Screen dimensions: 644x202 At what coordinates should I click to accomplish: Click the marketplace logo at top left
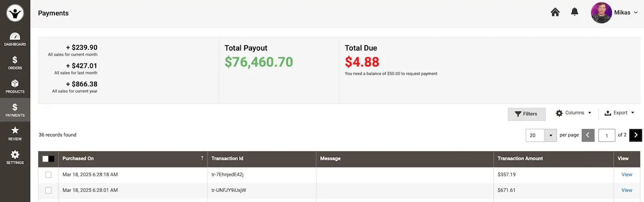point(15,13)
